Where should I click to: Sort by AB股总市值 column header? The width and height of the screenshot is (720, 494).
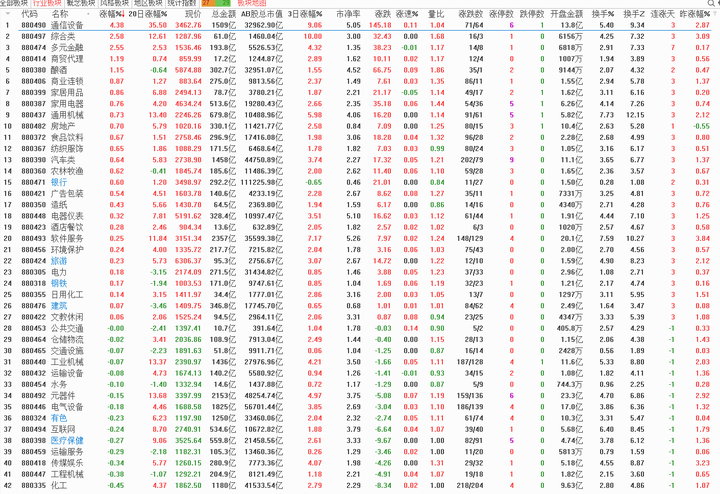click(262, 14)
